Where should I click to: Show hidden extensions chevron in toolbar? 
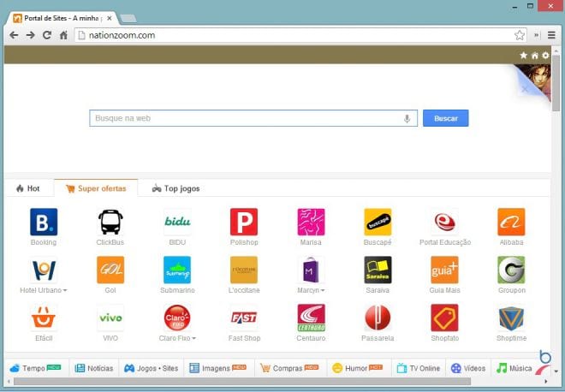(x=537, y=35)
